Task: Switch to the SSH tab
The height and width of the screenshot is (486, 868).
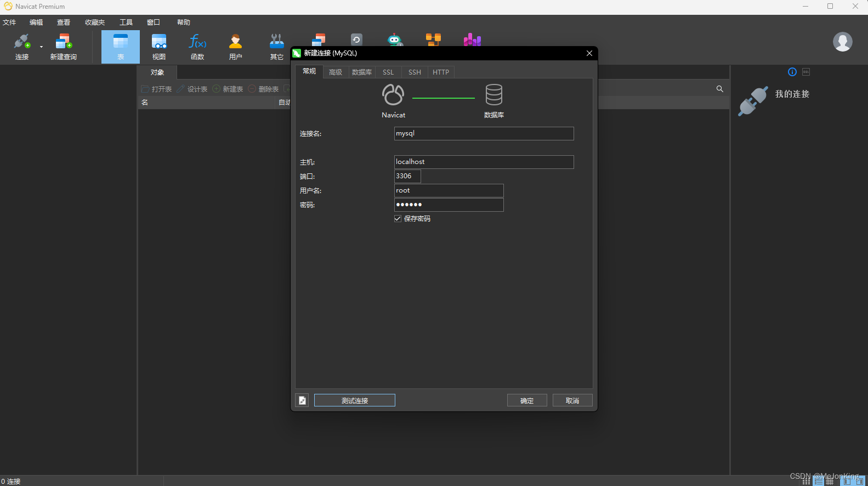Action: pos(415,72)
